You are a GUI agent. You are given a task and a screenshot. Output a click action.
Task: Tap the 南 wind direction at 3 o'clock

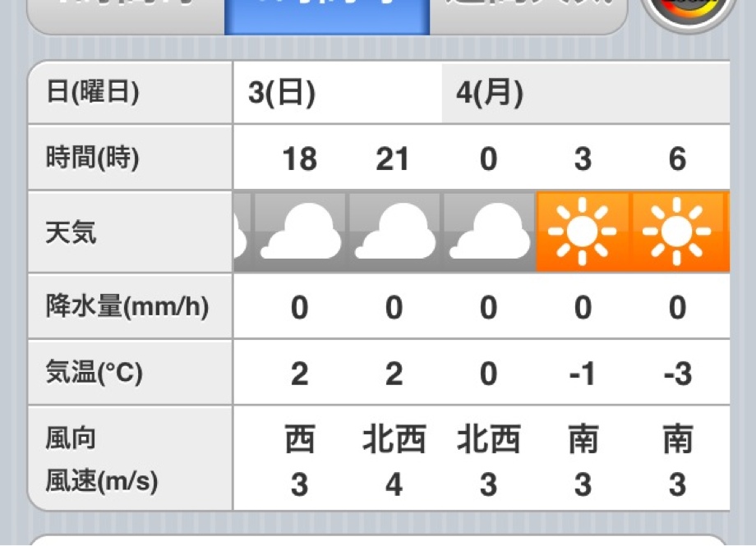click(583, 439)
